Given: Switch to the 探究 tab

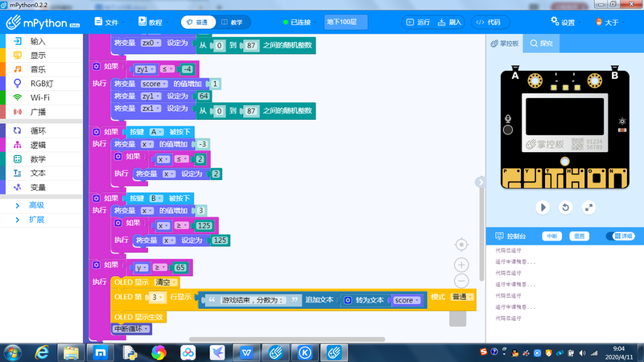Looking at the screenshot, I should [541, 43].
